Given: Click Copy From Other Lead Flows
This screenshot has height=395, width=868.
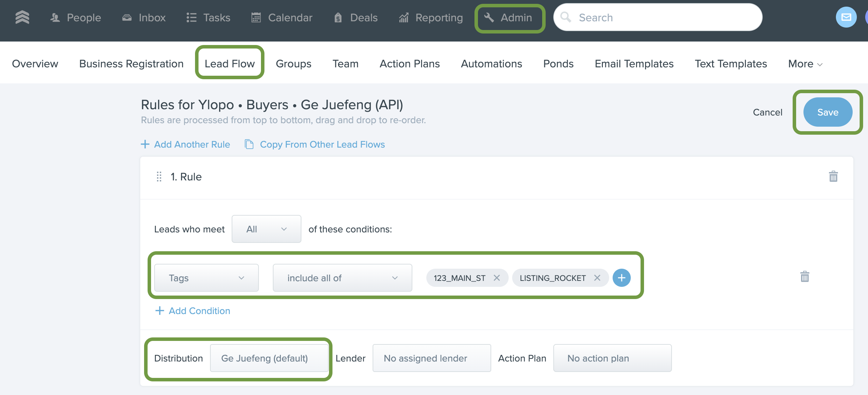Looking at the screenshot, I should [315, 144].
